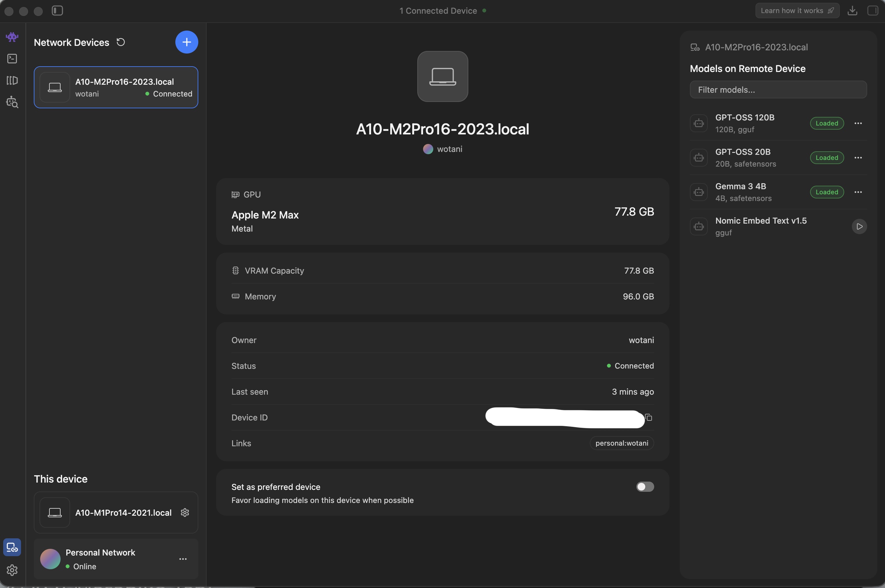Copy the Device ID
Screen dimensions: 885x588
click(648, 417)
